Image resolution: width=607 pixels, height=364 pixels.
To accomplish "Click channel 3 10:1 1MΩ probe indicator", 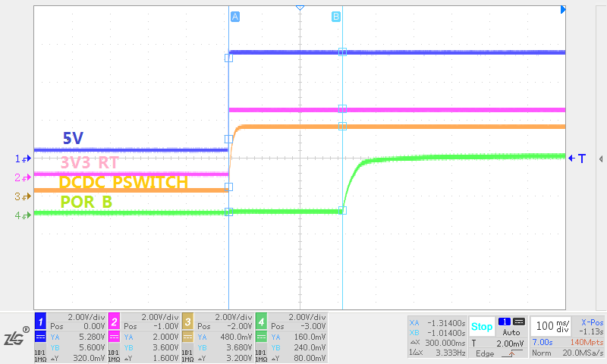I will tap(187, 356).
